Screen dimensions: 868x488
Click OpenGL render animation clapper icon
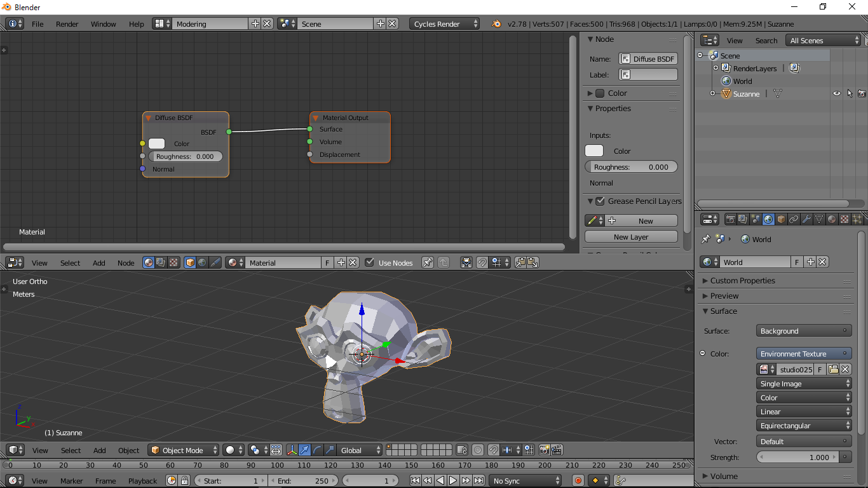click(557, 450)
